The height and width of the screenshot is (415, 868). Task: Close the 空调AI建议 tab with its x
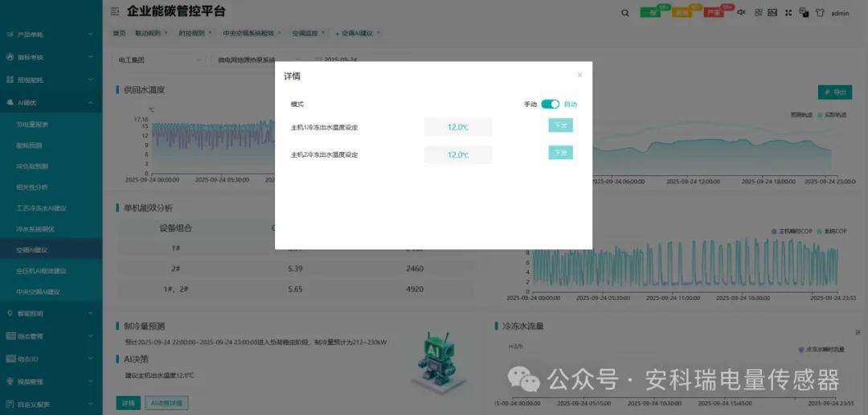click(x=378, y=33)
